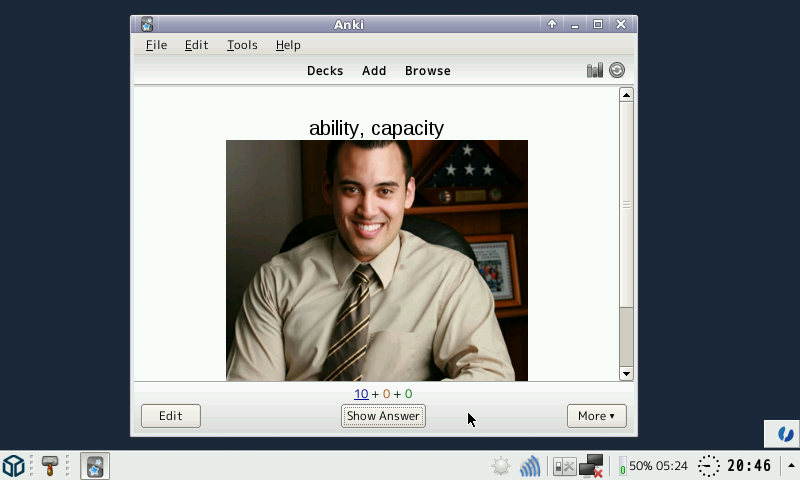Screen dimensions: 800x480
Task: Expand the More dropdown button
Action: pyautogui.click(x=596, y=416)
